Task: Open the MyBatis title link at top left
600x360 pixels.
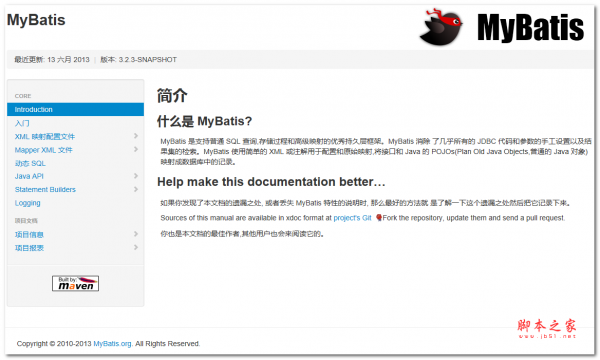Action: pos(36,20)
